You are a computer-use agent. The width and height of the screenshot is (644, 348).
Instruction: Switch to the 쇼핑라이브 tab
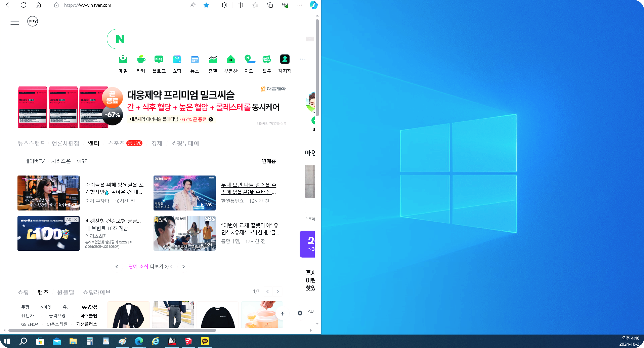click(97, 292)
